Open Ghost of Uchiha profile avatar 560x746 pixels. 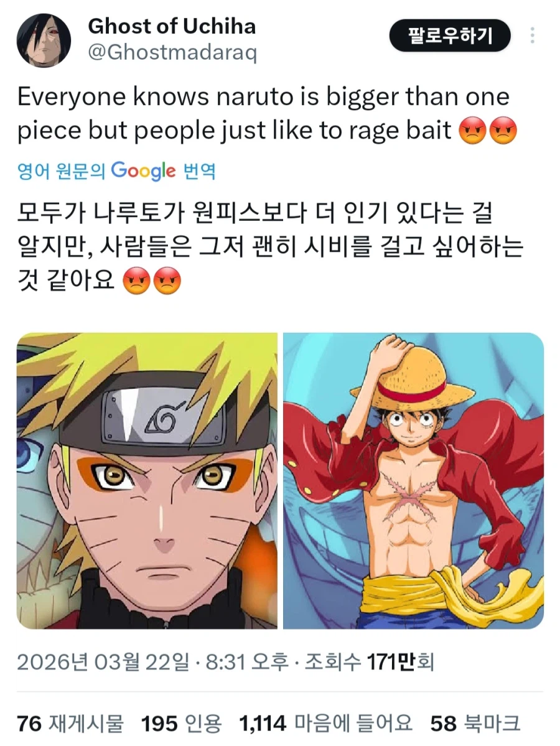coord(44,40)
